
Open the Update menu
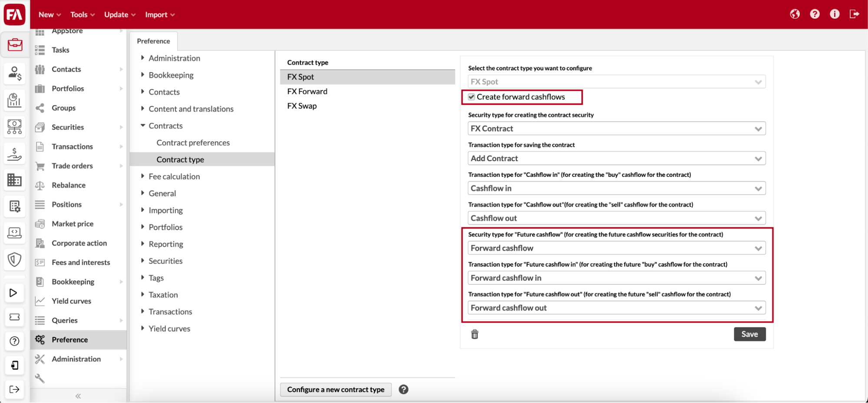pos(120,14)
